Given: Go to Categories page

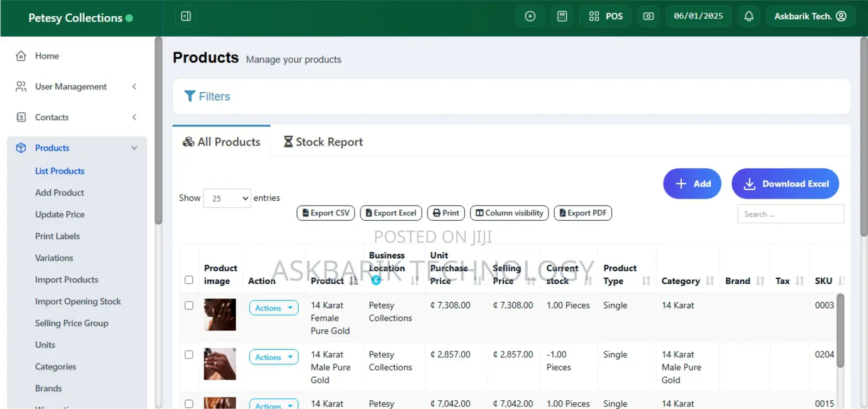Looking at the screenshot, I should tap(56, 367).
